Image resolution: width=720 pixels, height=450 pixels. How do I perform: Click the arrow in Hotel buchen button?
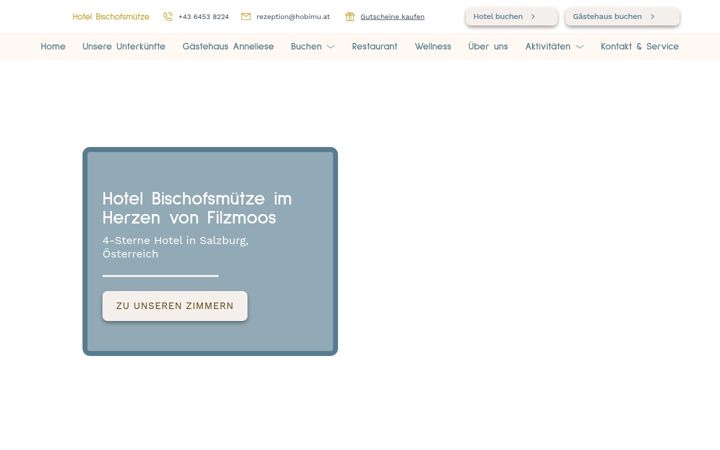pyautogui.click(x=533, y=17)
